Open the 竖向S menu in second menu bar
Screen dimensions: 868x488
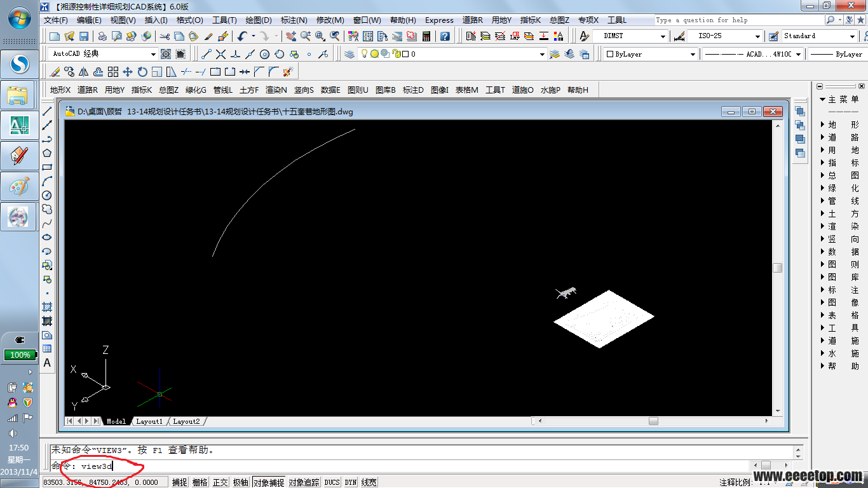pyautogui.click(x=304, y=90)
